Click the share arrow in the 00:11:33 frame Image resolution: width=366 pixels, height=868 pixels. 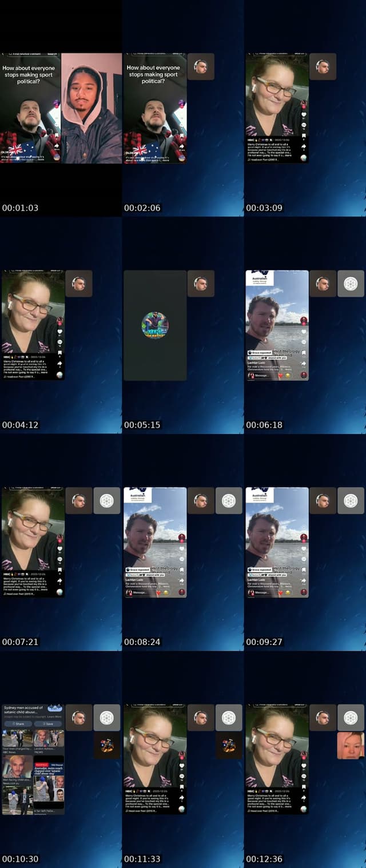coord(182,799)
